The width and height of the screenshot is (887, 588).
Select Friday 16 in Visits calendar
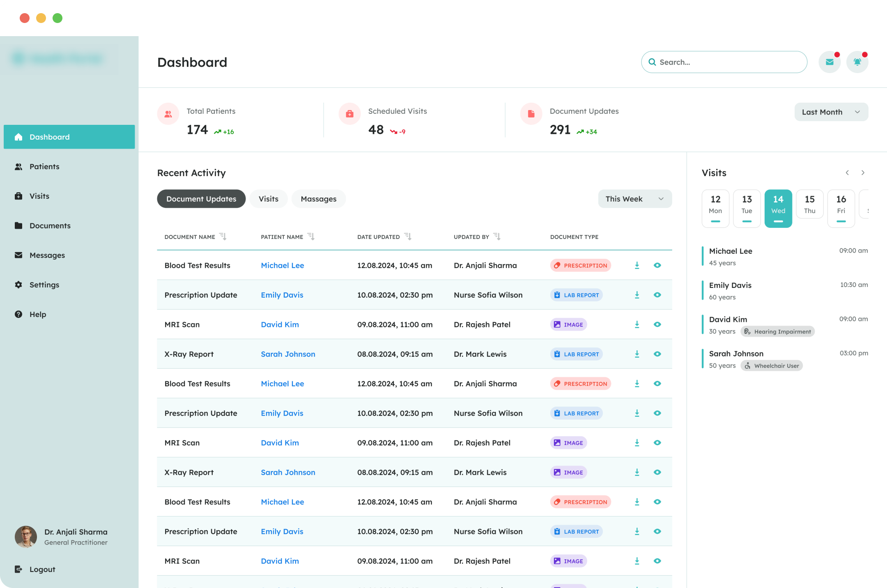pyautogui.click(x=841, y=208)
